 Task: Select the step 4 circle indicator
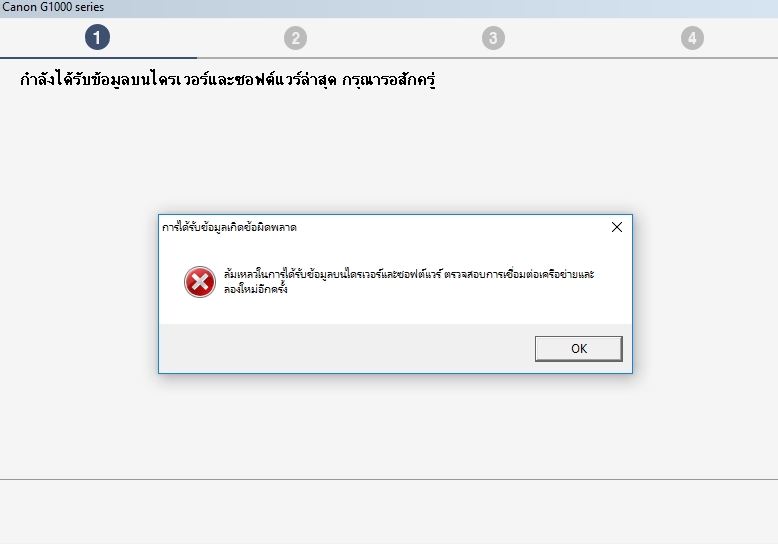[692, 38]
